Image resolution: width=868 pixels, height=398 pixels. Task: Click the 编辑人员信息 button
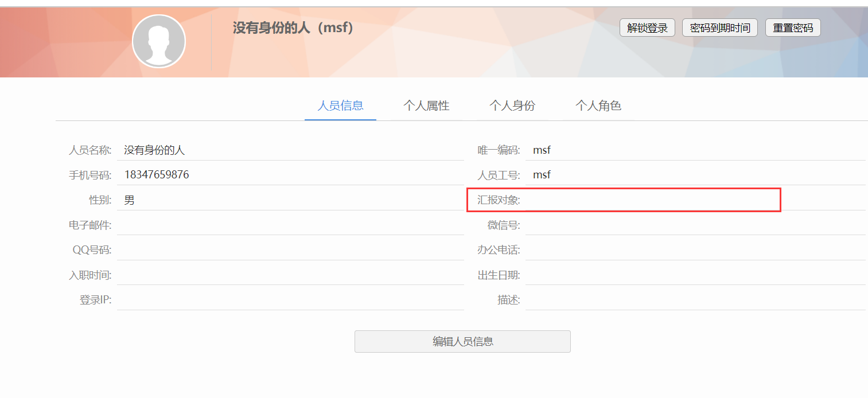(x=462, y=341)
